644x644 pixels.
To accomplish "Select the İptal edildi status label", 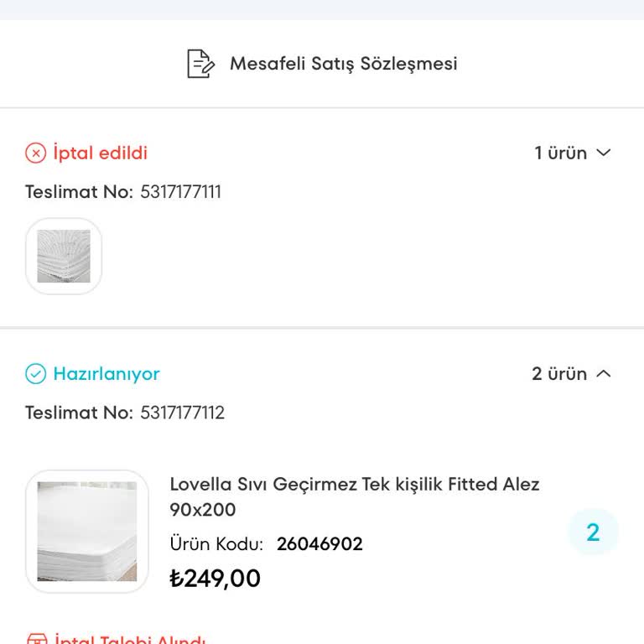I will (100, 153).
